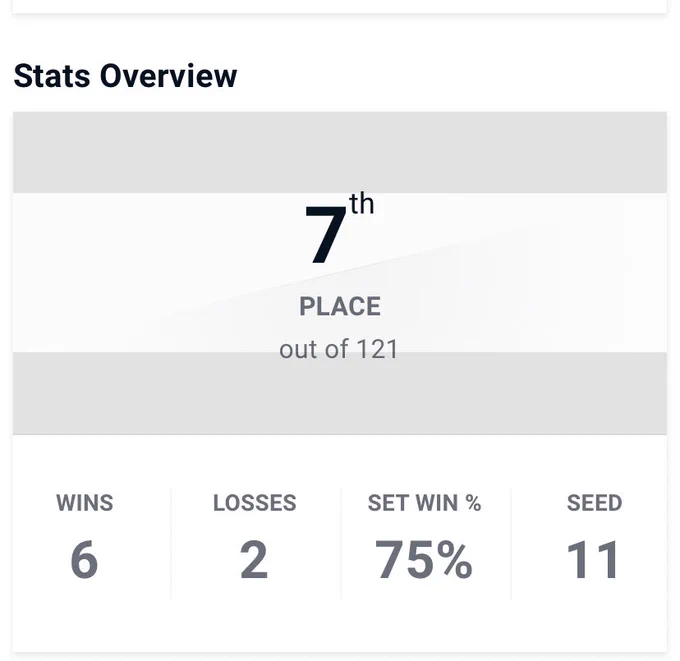Select the large 7 placement number
Viewport: 680px width, 661px height.
pyautogui.click(x=325, y=235)
